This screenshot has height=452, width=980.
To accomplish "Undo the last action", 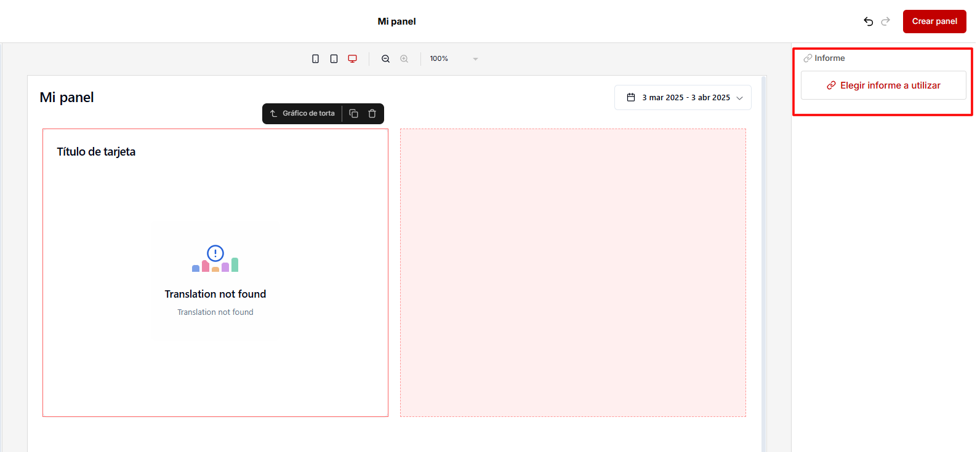I will tap(868, 22).
